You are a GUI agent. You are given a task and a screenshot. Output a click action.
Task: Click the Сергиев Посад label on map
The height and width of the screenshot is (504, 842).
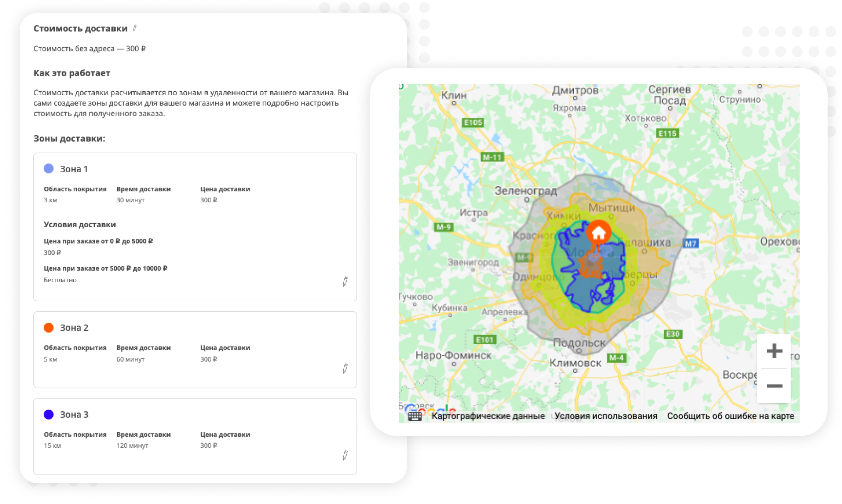coord(669,95)
